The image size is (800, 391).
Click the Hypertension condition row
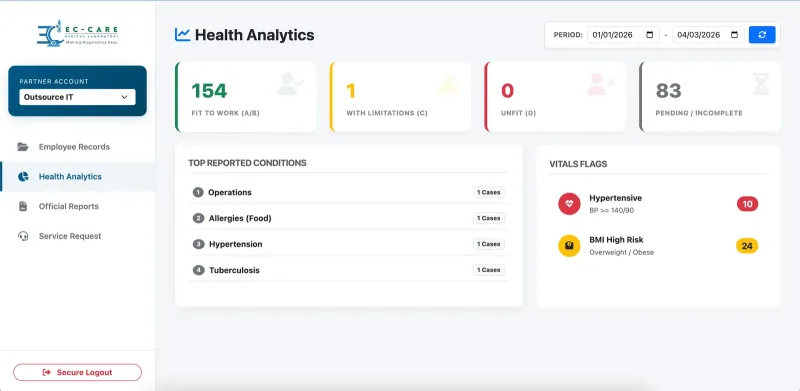[348, 244]
